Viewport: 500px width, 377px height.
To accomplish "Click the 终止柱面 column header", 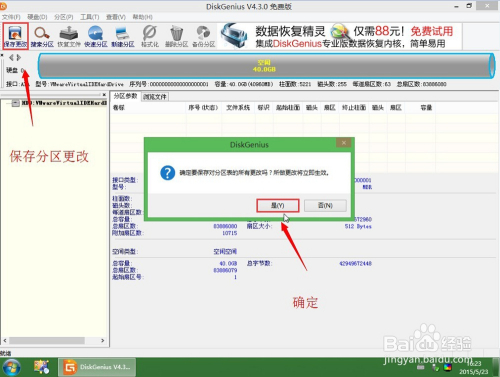I will (354, 108).
